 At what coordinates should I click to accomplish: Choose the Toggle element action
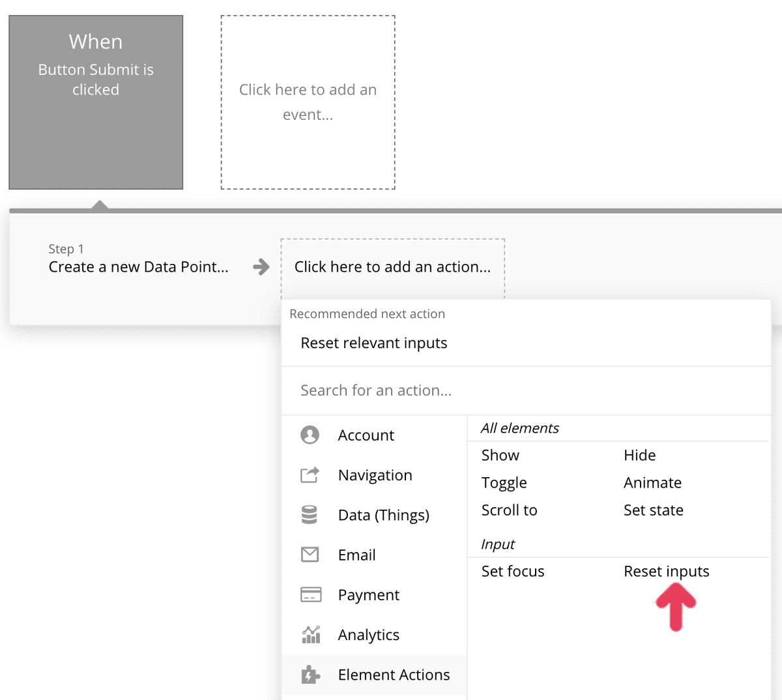(x=504, y=482)
